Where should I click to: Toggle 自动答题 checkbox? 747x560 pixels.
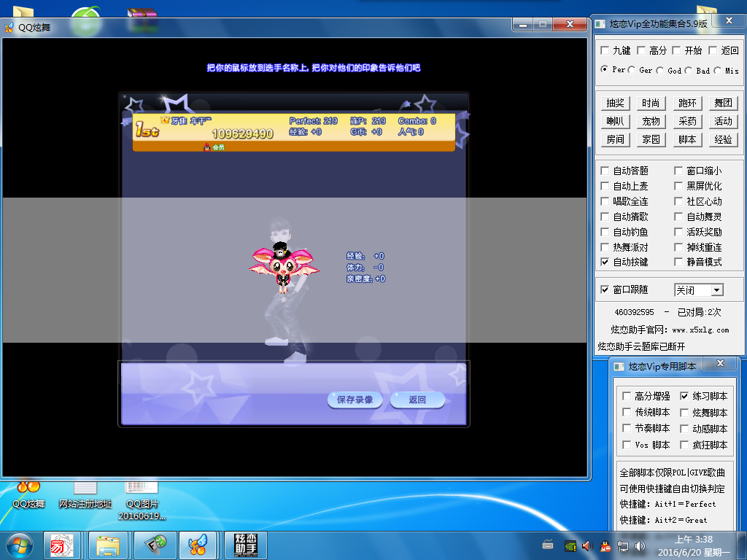tap(605, 171)
